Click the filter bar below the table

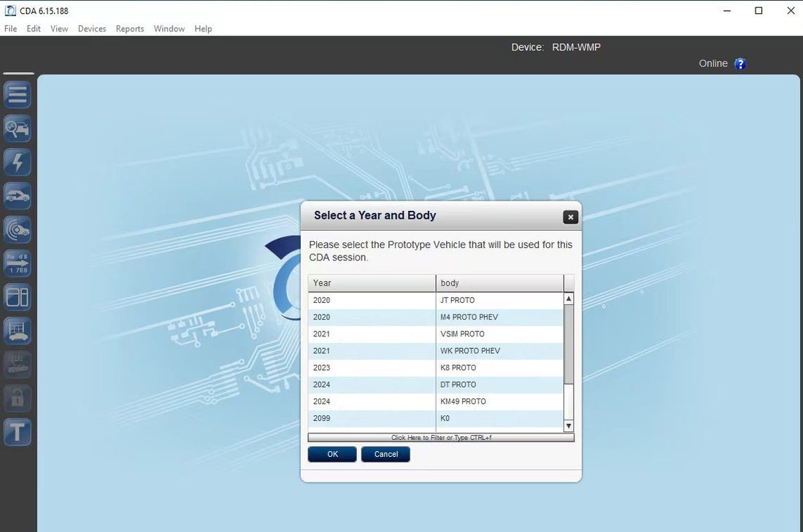click(441, 438)
